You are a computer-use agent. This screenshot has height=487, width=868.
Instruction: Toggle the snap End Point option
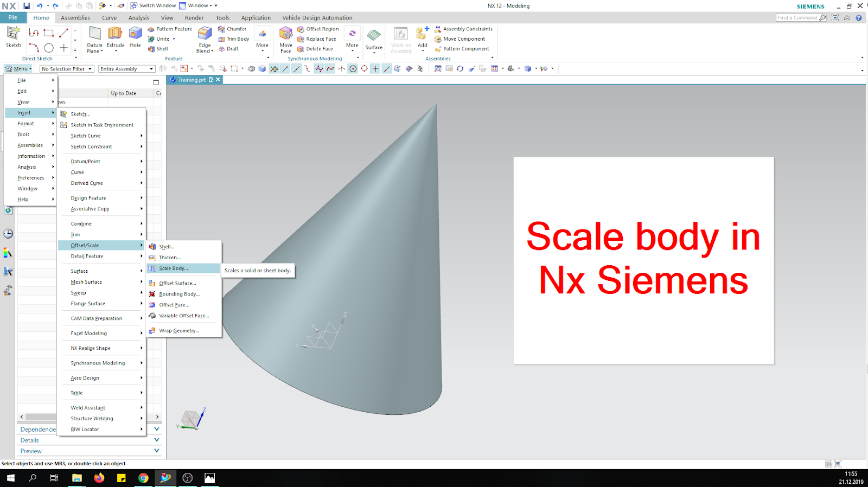(x=285, y=69)
